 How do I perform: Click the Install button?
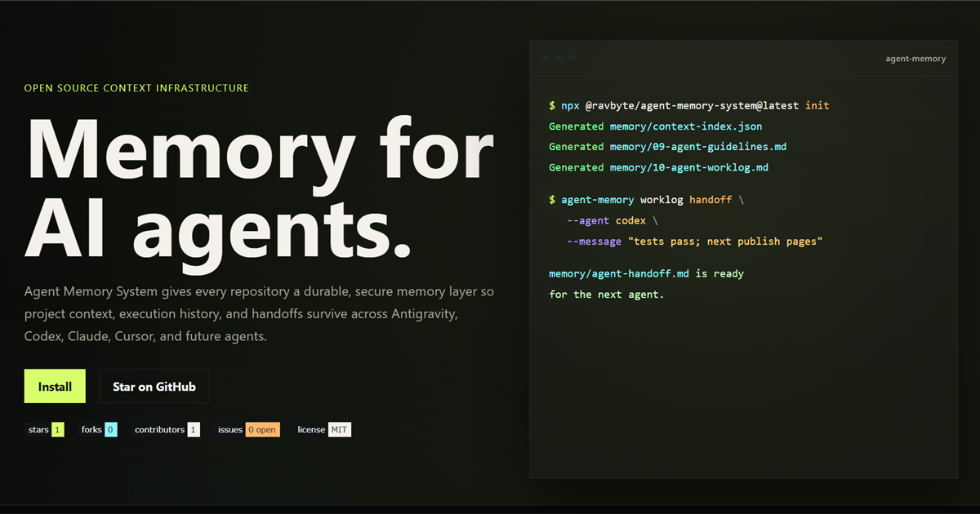point(55,386)
